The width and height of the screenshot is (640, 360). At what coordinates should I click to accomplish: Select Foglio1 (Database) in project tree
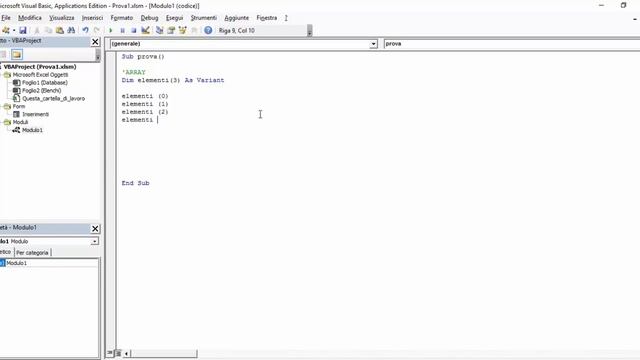click(x=44, y=82)
